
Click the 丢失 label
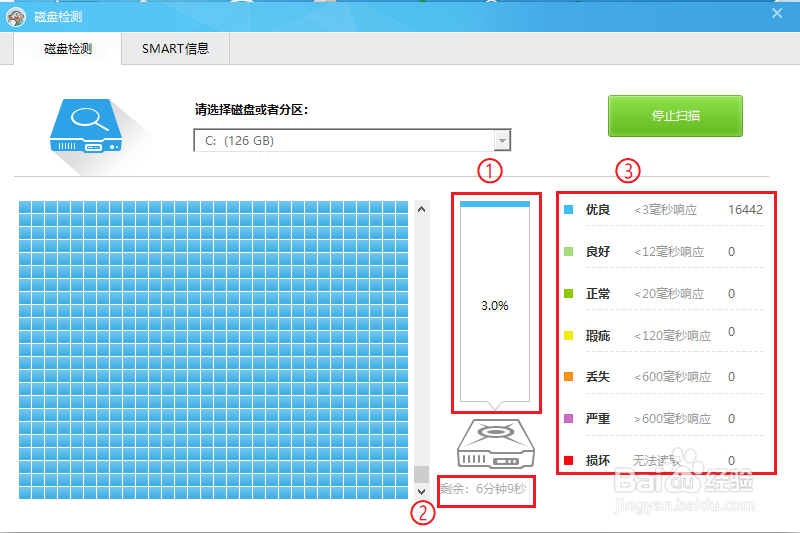point(598,377)
